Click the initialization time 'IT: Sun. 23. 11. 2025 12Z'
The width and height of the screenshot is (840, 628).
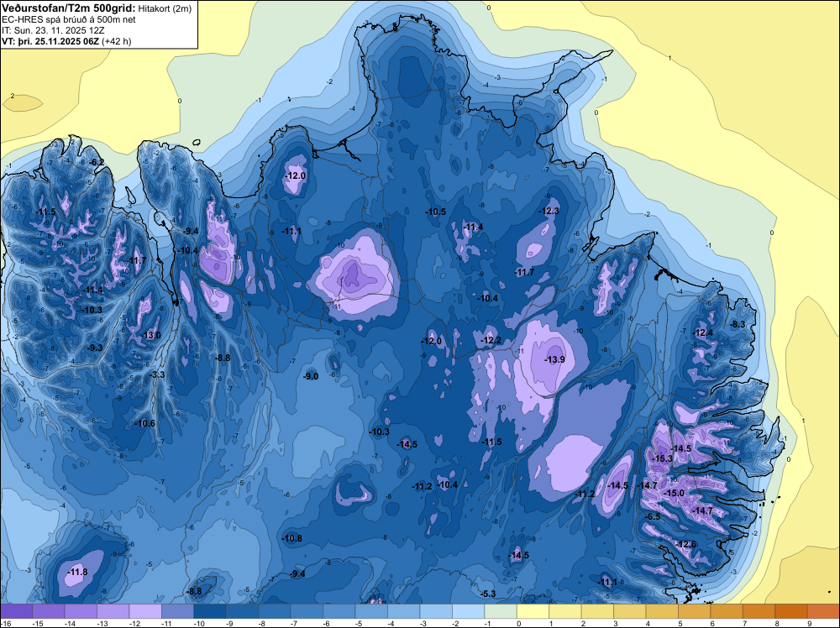(x=53, y=30)
